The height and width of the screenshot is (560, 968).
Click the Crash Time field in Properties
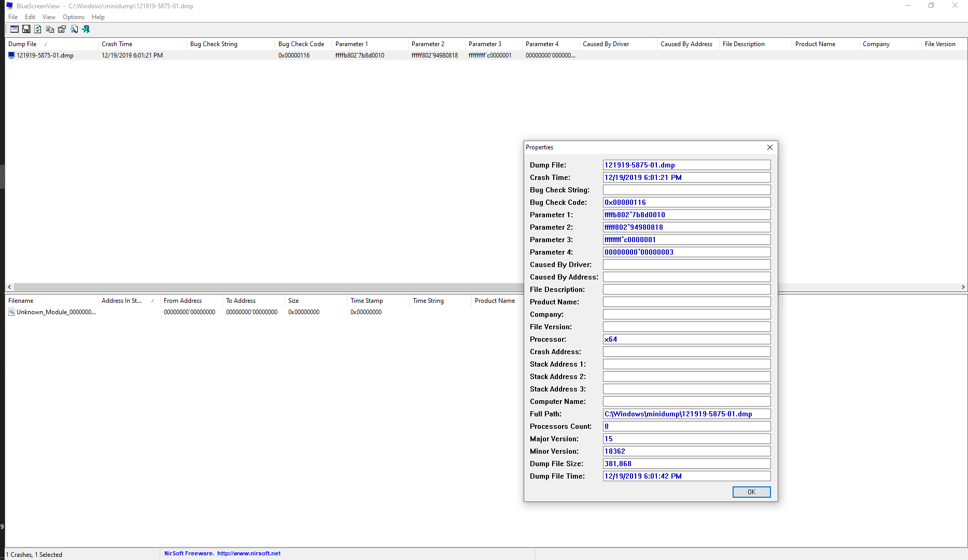click(x=686, y=177)
